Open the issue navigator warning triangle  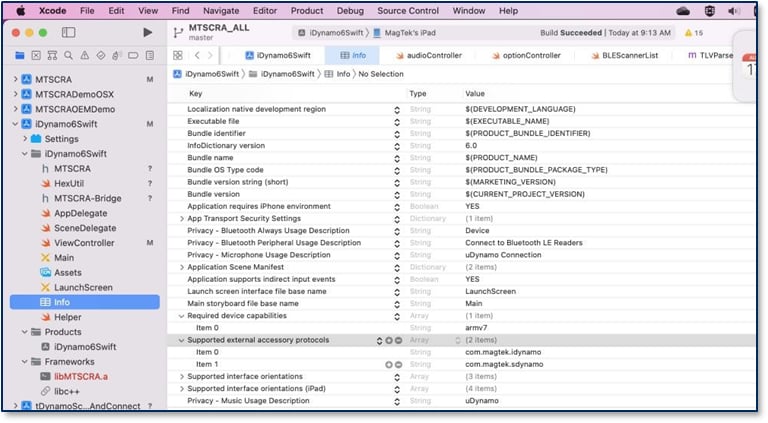point(85,55)
